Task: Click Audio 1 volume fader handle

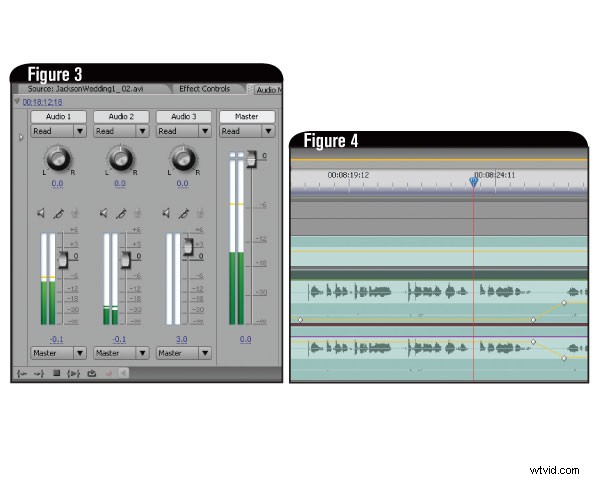Action: click(63, 260)
